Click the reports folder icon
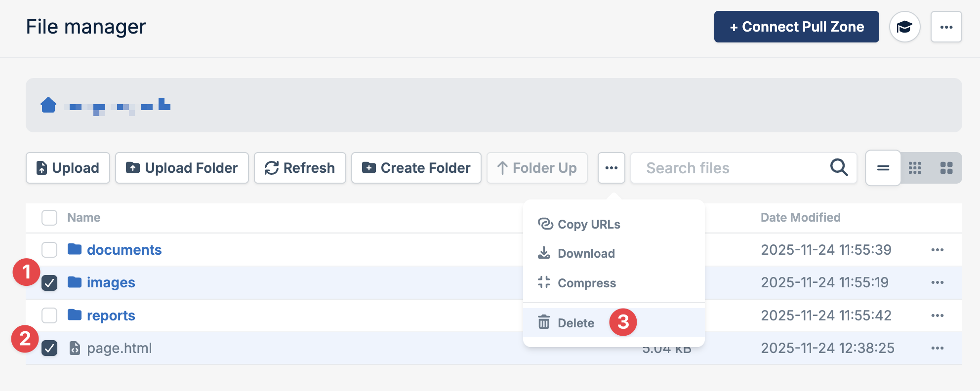 tap(75, 314)
